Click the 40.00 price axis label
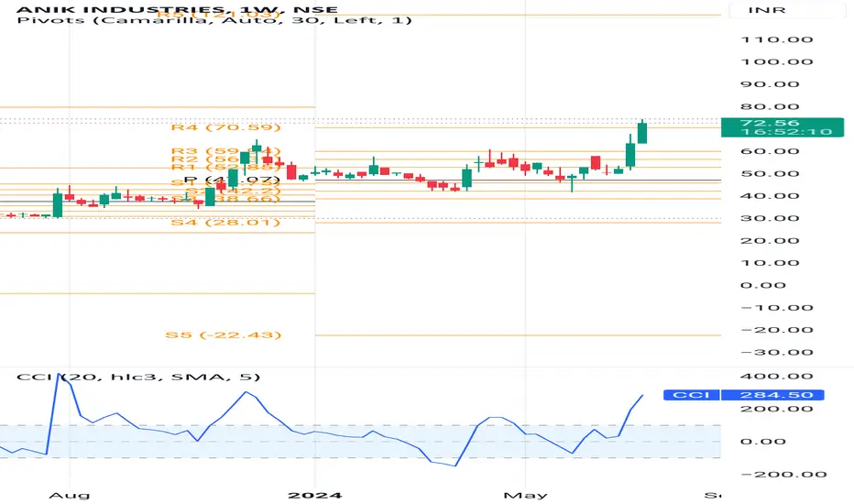854x504 pixels. coord(770,196)
